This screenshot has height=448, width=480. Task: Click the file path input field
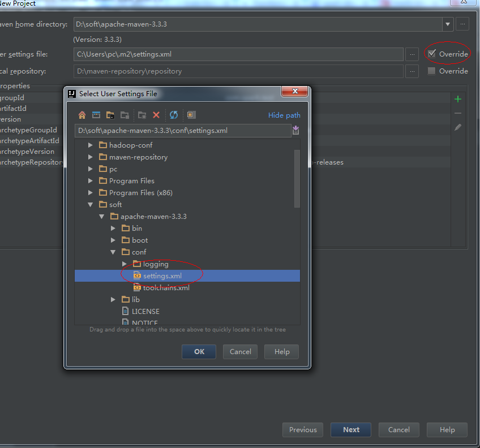183,131
